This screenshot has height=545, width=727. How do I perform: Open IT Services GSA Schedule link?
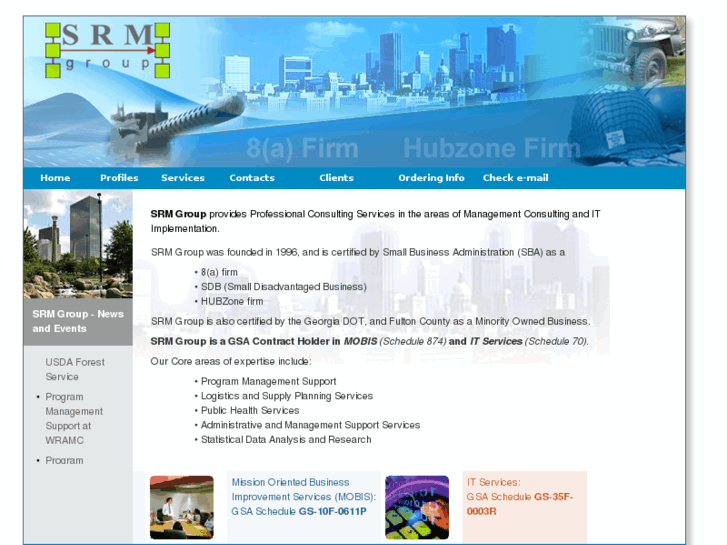point(520,497)
